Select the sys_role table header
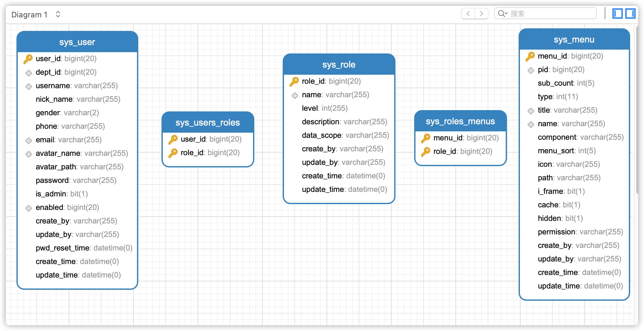 pos(339,64)
